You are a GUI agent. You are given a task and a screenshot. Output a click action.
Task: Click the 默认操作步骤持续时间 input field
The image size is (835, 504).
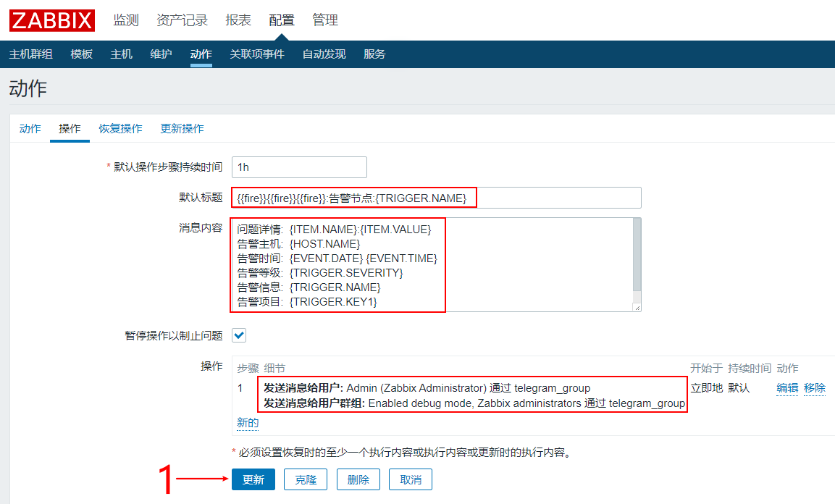299,167
